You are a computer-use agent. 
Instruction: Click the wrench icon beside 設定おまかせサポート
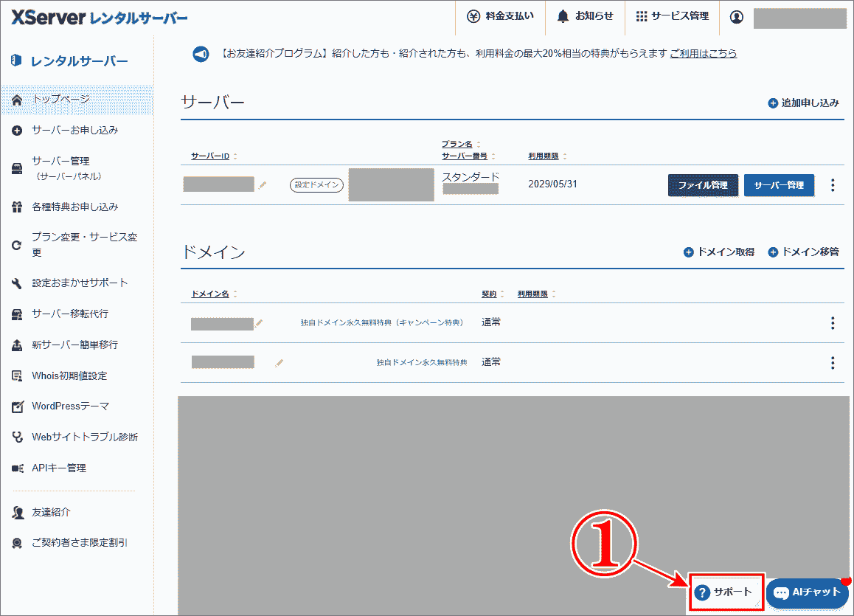(x=17, y=283)
